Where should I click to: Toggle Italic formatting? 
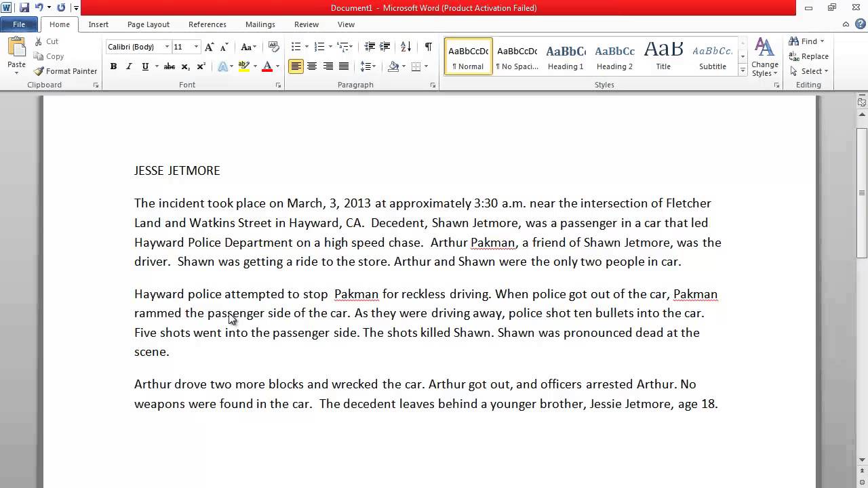129,66
